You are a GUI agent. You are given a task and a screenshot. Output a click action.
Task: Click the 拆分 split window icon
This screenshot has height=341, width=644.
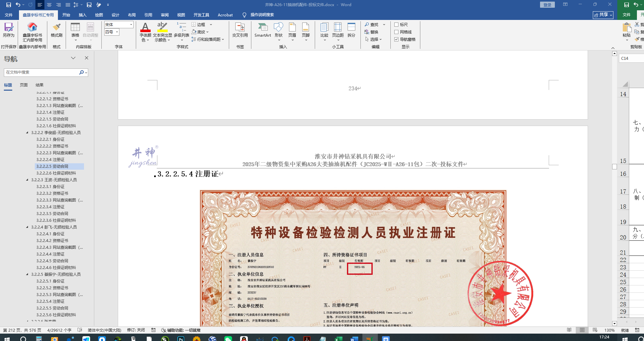[351, 31]
